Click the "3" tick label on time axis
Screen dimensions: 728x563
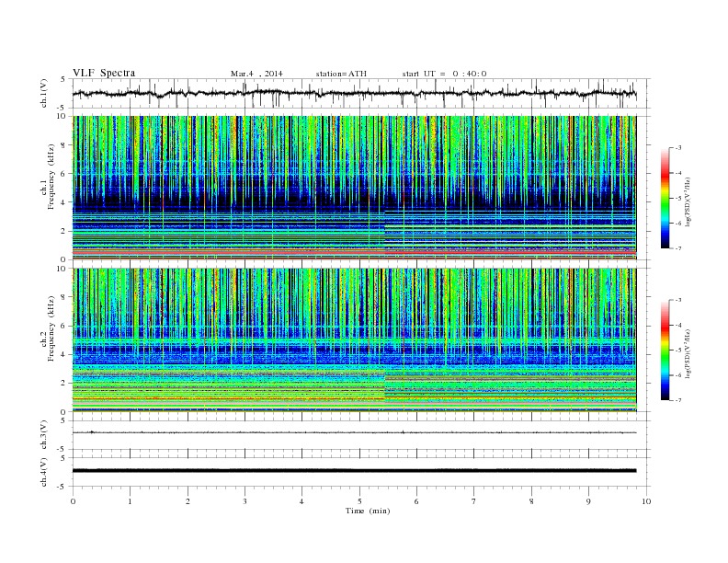pyautogui.click(x=245, y=501)
